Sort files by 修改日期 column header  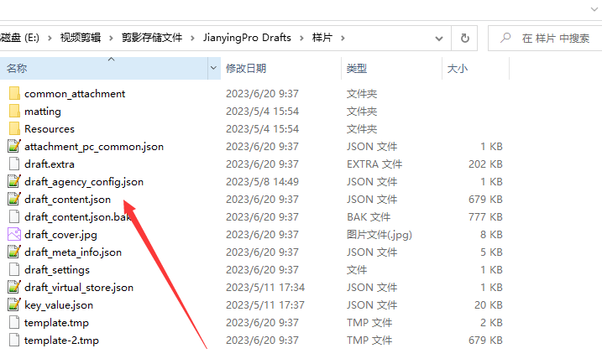click(280, 68)
